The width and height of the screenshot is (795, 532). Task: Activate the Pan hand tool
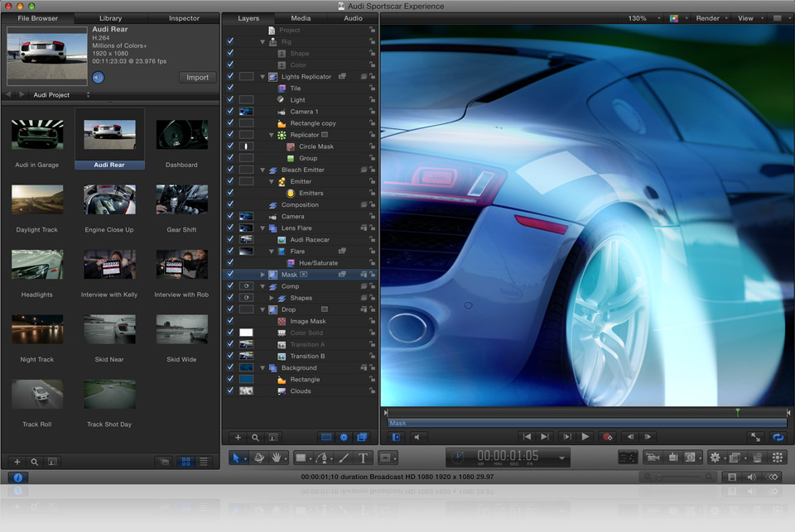tap(277, 458)
